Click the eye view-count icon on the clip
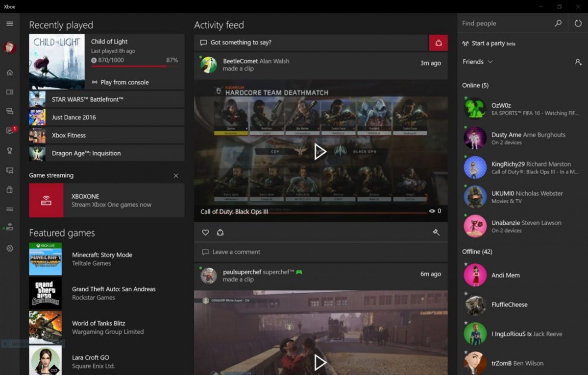The image size is (588, 375). [432, 211]
